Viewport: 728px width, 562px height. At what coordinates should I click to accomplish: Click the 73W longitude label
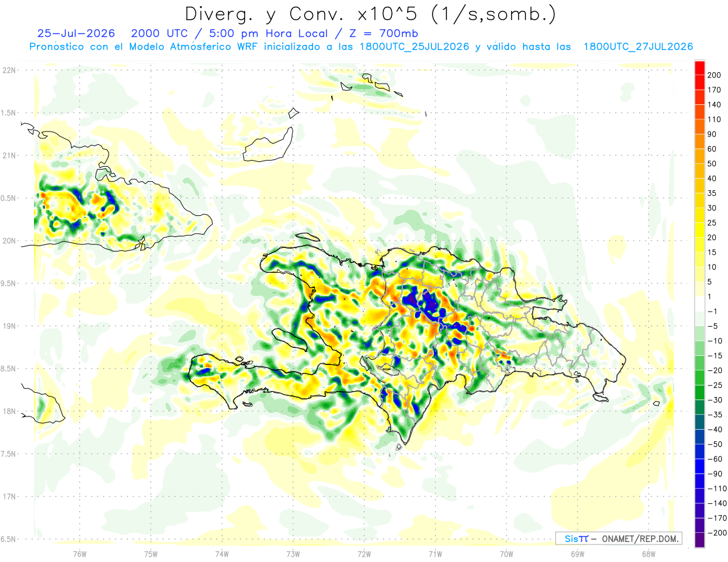(293, 554)
